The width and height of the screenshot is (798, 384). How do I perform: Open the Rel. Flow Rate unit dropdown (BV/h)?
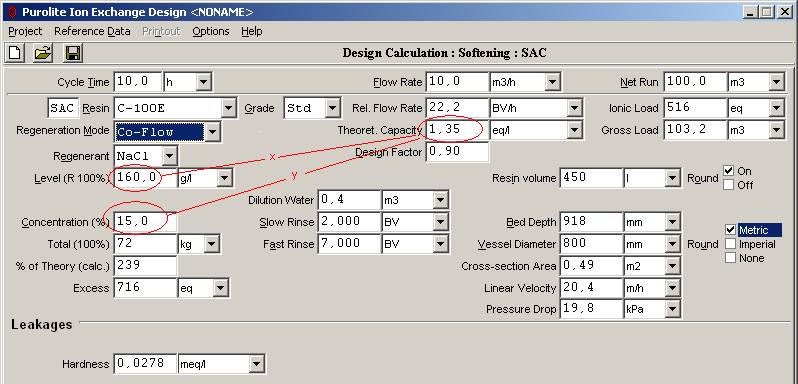pos(574,108)
